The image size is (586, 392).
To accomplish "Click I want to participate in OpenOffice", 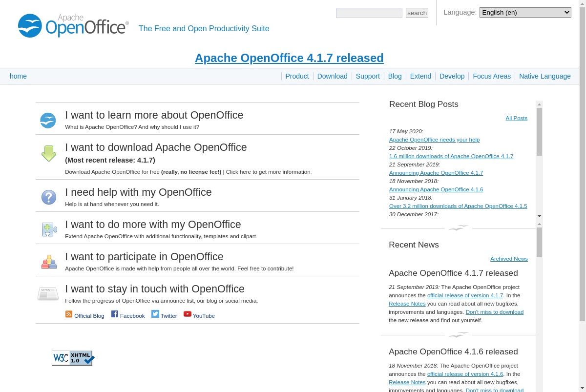I will pyautogui.click(x=144, y=257).
